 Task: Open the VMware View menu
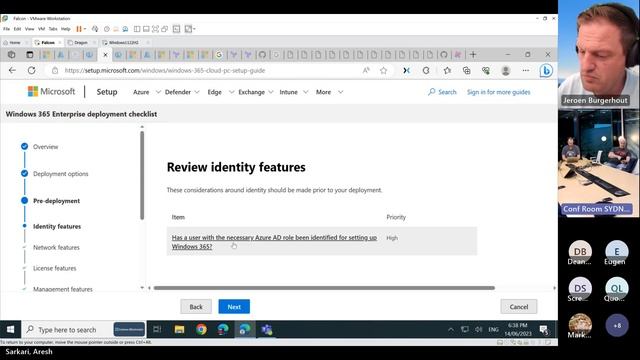click(x=29, y=29)
